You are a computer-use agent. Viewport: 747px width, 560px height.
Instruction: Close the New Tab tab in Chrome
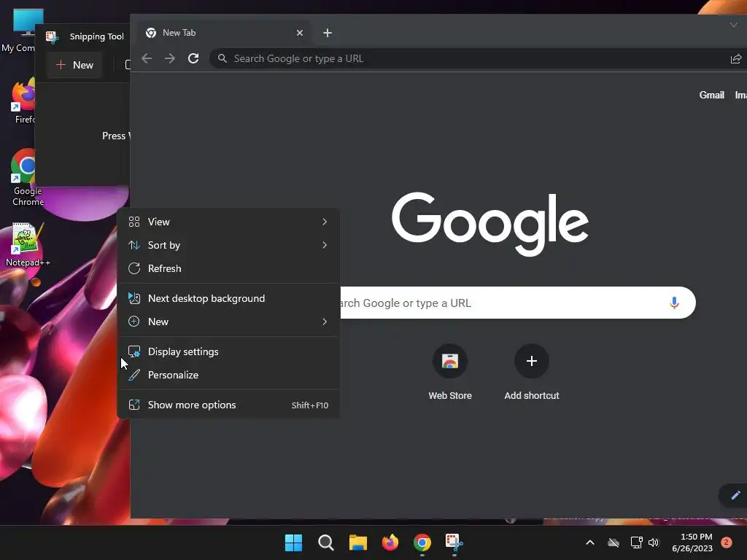point(300,33)
